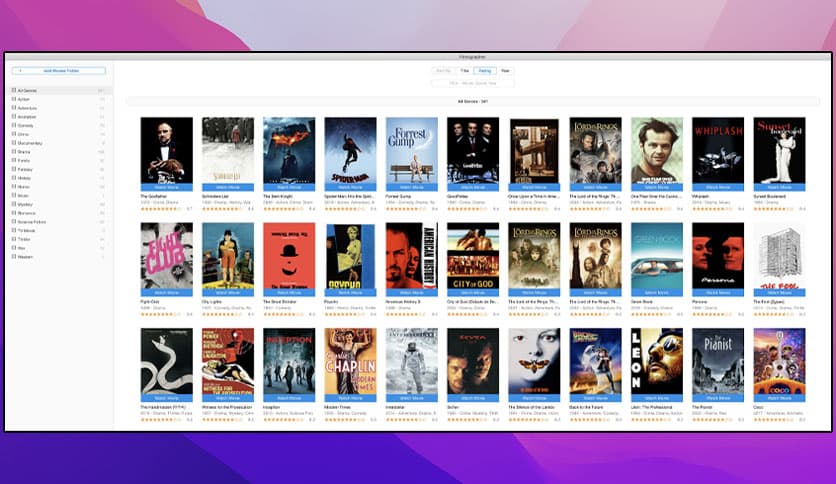Click Watch Movie under Whiplash
The height and width of the screenshot is (484, 836).
[x=718, y=188]
